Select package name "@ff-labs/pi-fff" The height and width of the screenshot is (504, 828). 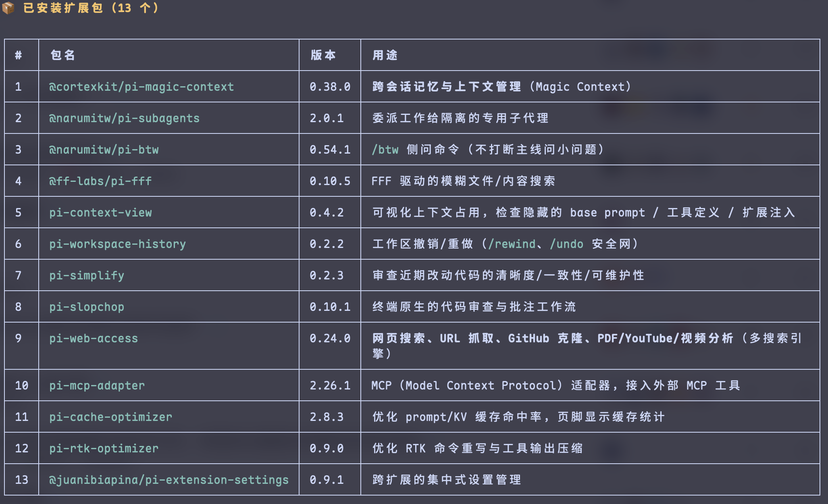[x=100, y=181]
